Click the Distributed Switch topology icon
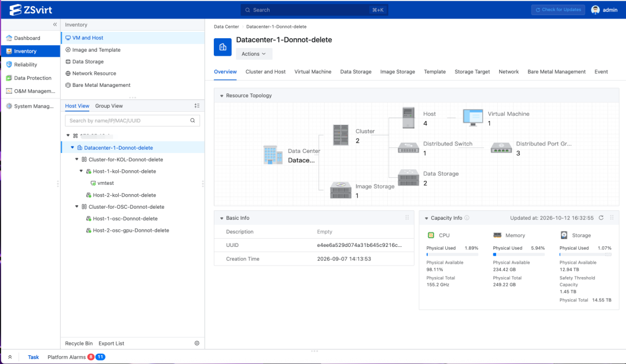626x364 pixels. (x=408, y=148)
